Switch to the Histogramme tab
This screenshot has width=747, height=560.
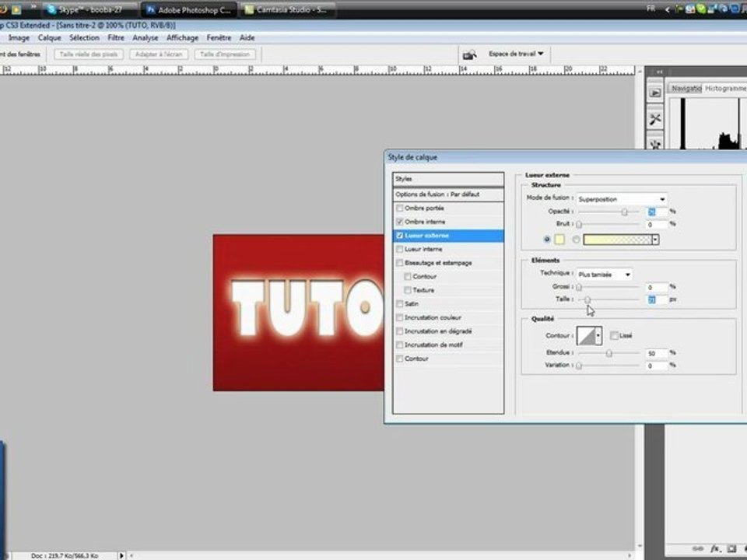click(724, 89)
